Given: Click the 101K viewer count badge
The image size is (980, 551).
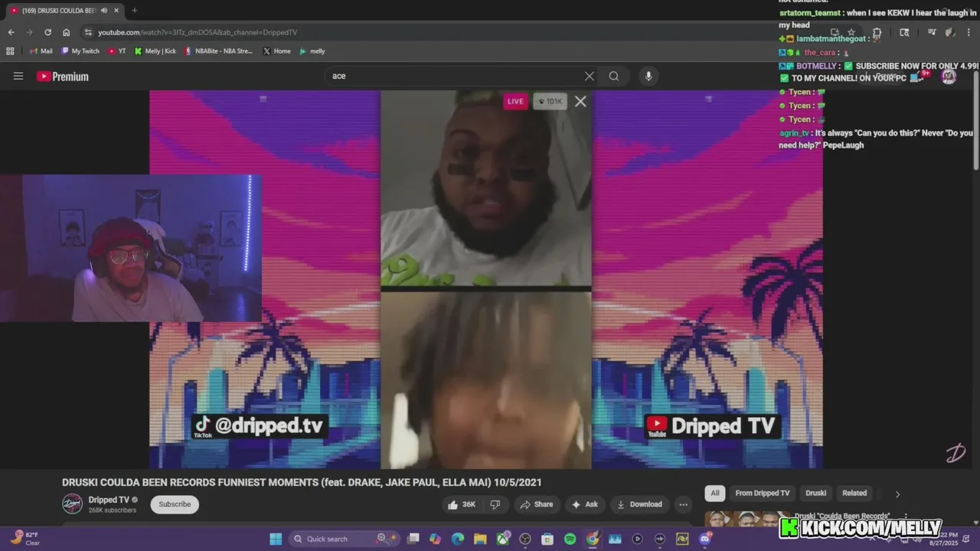Looking at the screenshot, I should pyautogui.click(x=549, y=101).
